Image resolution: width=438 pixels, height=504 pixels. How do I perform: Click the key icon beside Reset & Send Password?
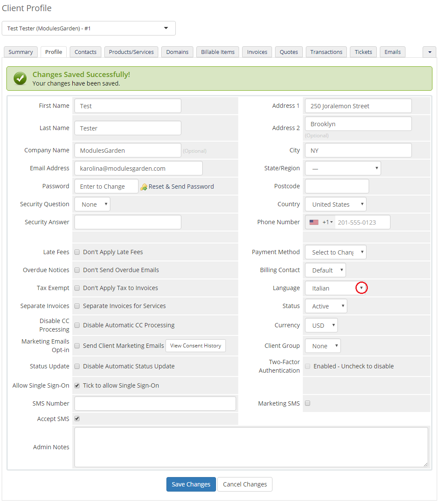144,187
